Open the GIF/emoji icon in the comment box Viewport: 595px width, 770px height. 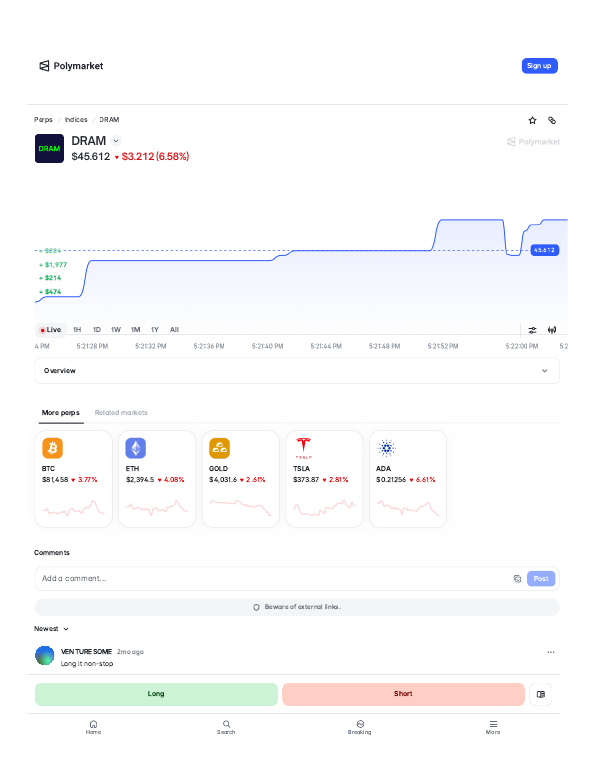(x=517, y=578)
